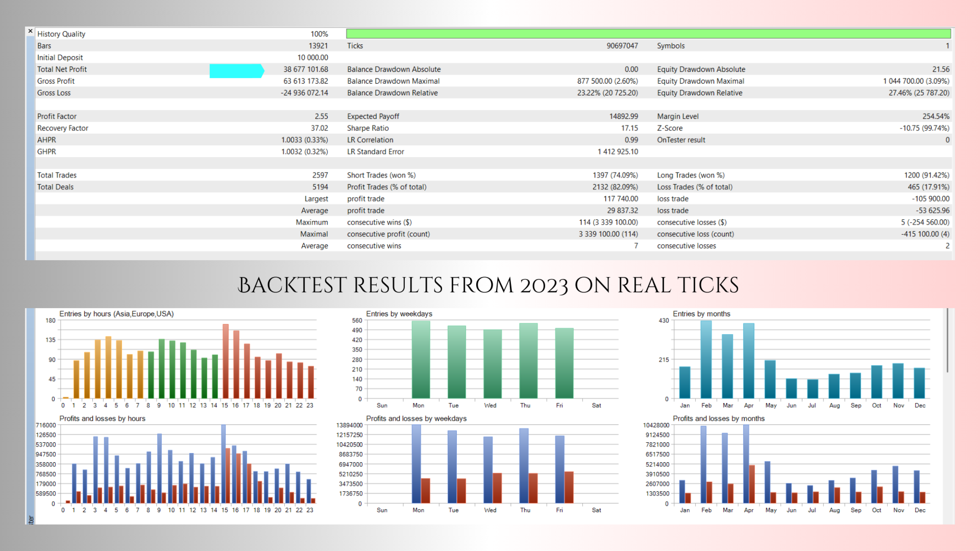
Task: Close the report panel with X button
Action: click(30, 31)
